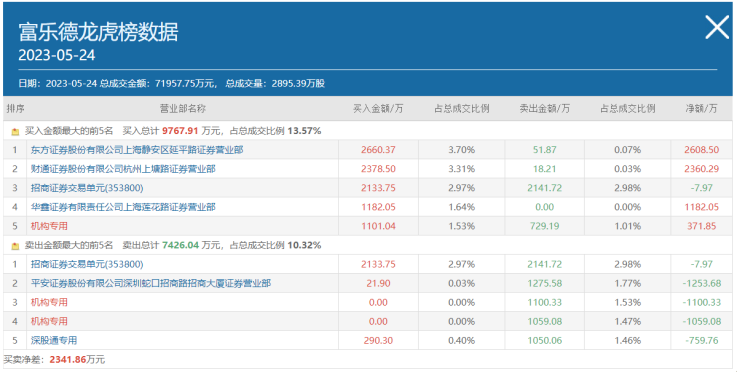This screenshot has height=372, width=737.
Task: Select the net amount 2360.29
Action: coord(701,169)
